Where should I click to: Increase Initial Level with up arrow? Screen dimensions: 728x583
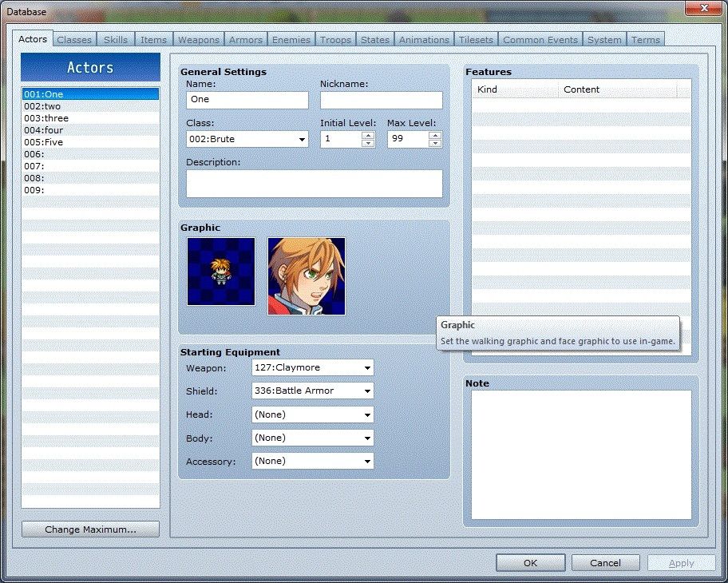[368, 135]
